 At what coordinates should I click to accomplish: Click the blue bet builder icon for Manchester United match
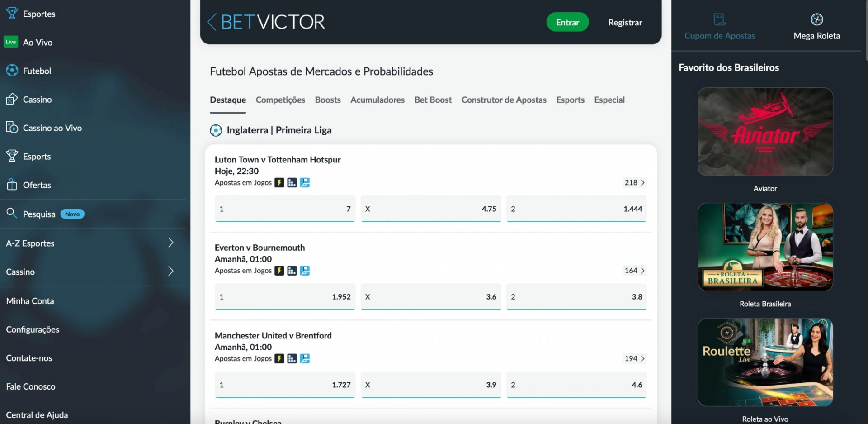(x=306, y=358)
